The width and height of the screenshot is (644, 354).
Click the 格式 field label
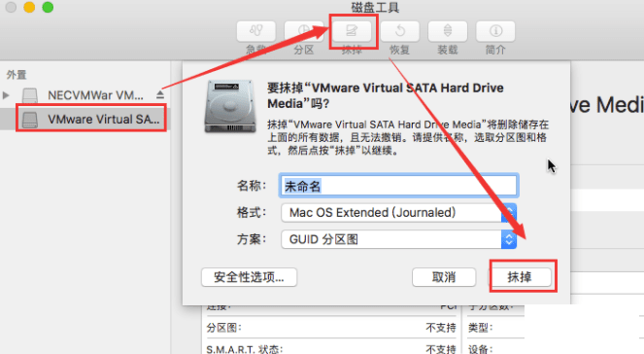252,213
